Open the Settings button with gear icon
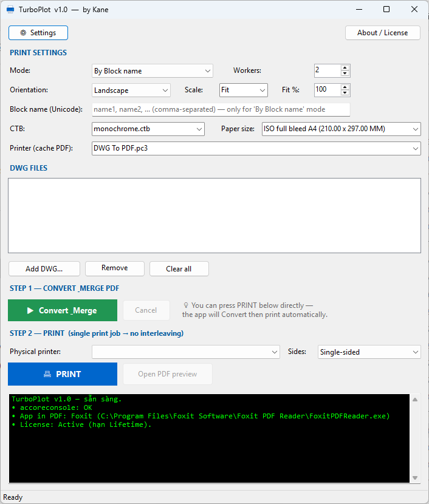The height and width of the screenshot is (504, 429). pos(38,33)
